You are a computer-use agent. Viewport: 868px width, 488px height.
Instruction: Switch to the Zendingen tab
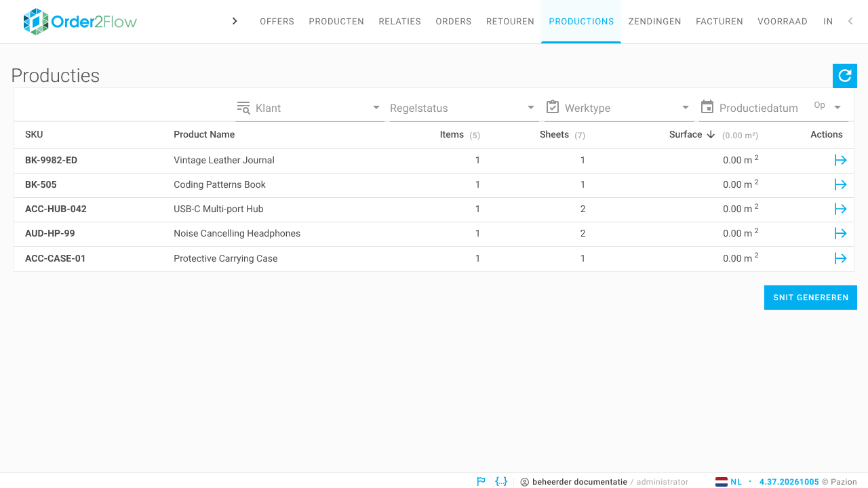tap(655, 22)
